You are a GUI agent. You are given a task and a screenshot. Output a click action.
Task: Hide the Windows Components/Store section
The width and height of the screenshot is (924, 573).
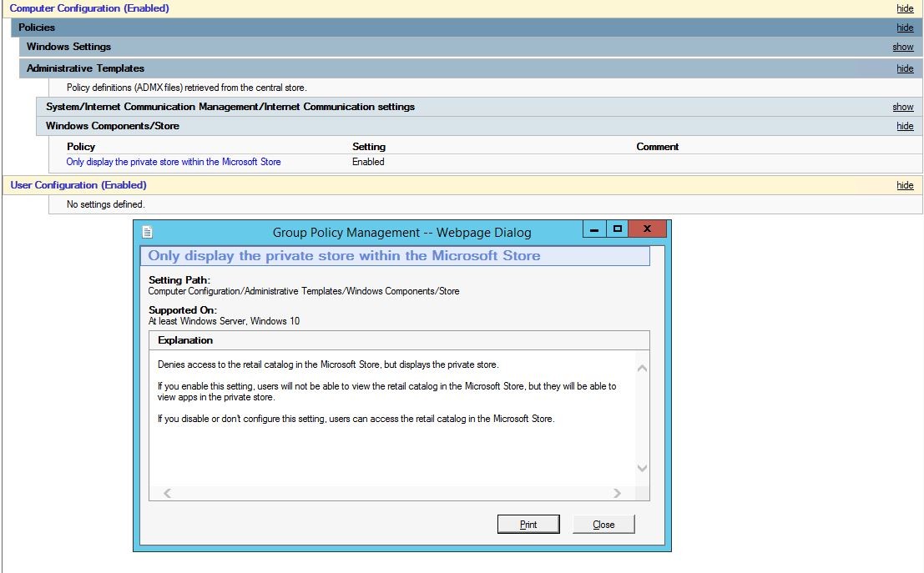pos(905,126)
